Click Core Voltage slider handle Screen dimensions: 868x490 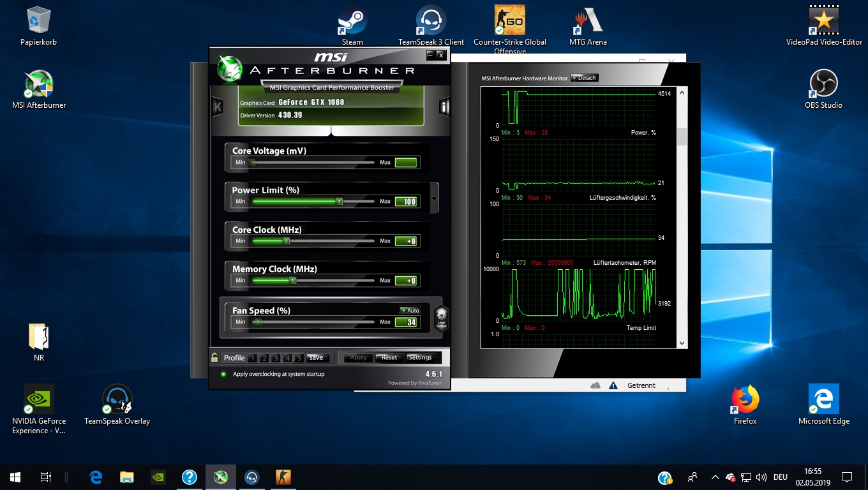[253, 163]
